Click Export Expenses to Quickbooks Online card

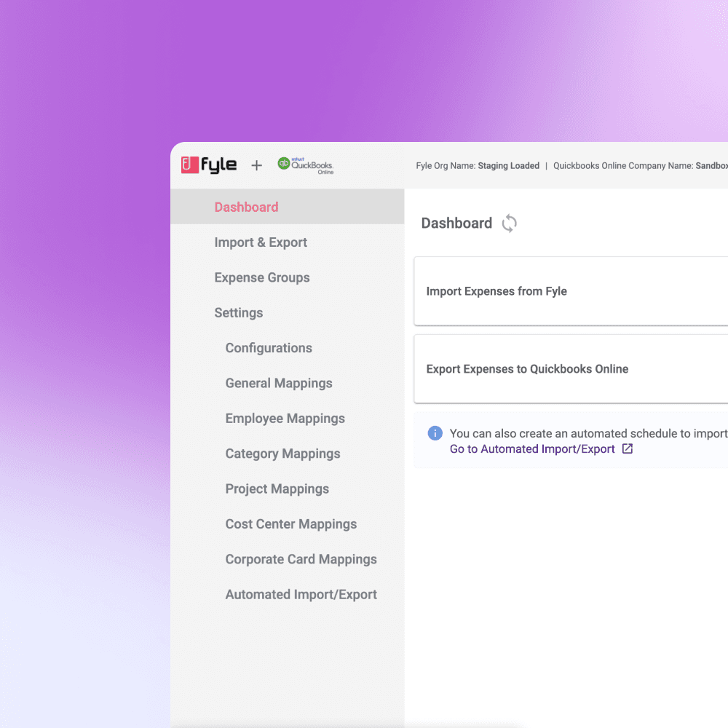click(x=571, y=369)
